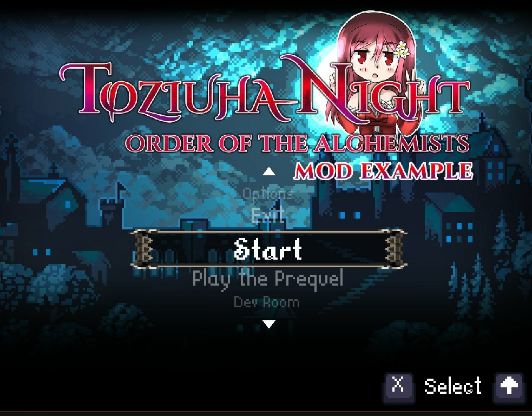532x416 pixels.
Task: Choose Play the Prequel
Action: (x=268, y=279)
